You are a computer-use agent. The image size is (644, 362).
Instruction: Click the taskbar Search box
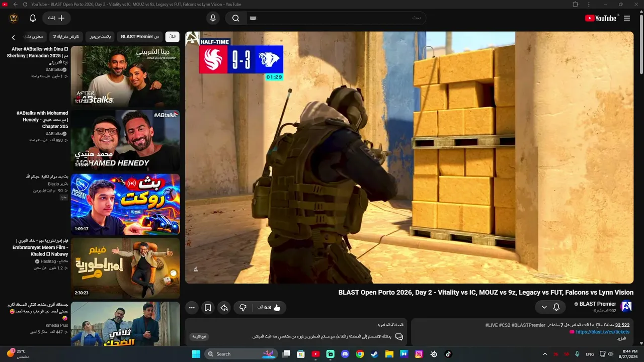coord(242,354)
